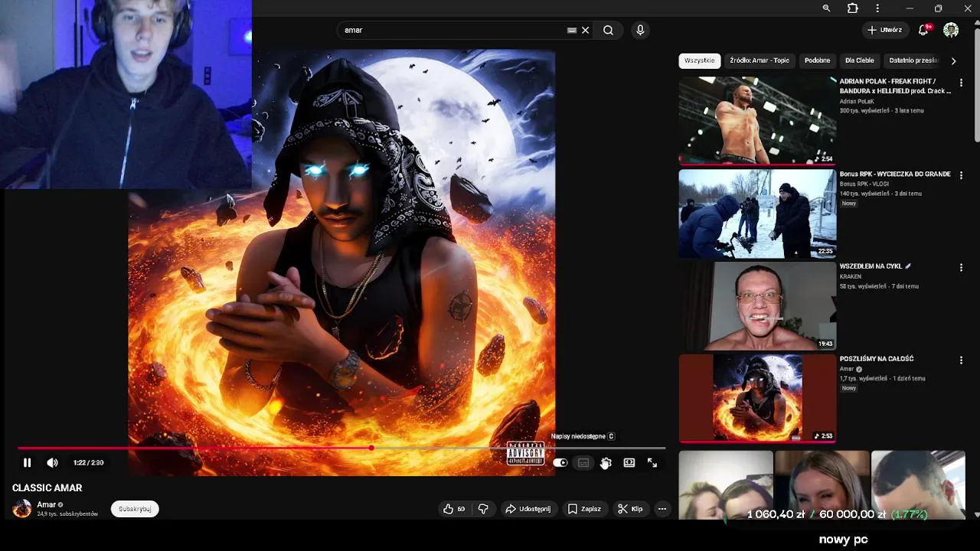980x551 pixels.
Task: Open options for ADRIAN POLAK video
Action: coord(962,83)
